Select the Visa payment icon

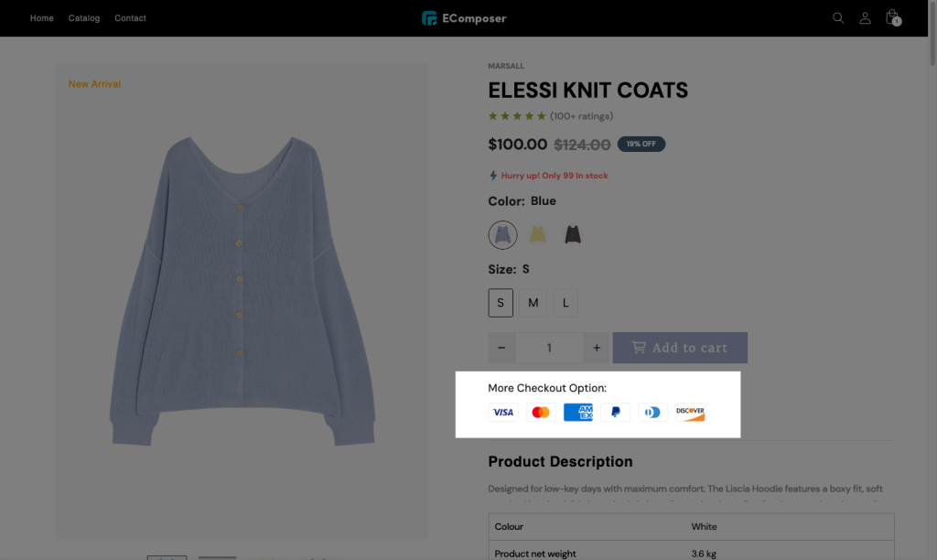pos(503,412)
